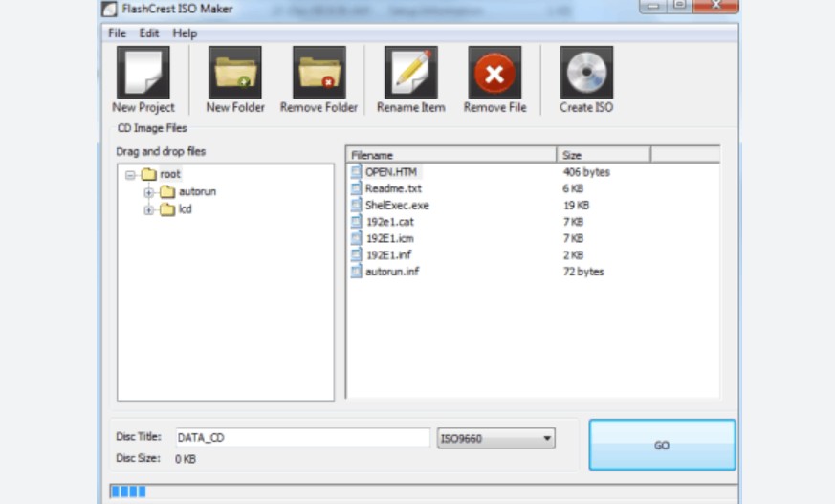Viewport: 835px width, 504px height.
Task: Click the red Remove File icon
Action: tap(494, 73)
